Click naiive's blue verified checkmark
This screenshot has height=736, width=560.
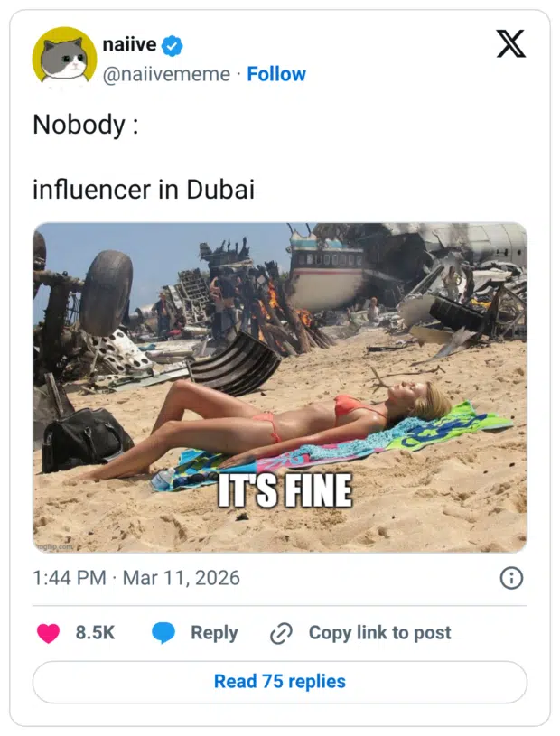pyautogui.click(x=172, y=42)
